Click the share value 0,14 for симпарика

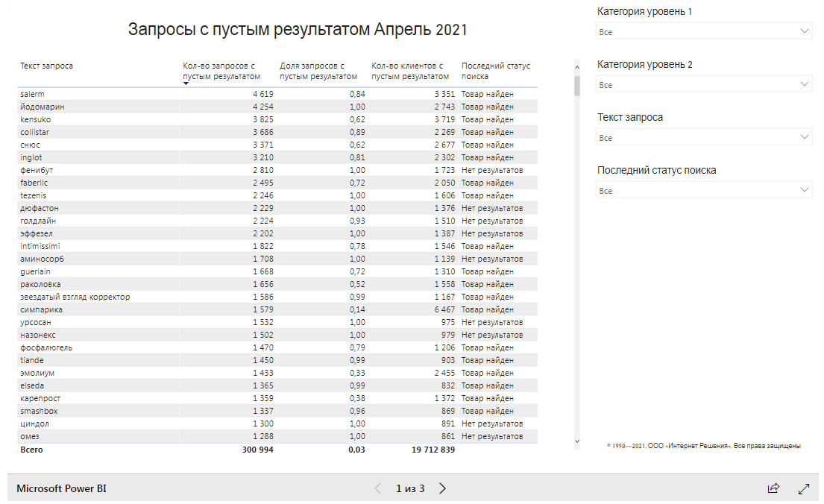(x=357, y=309)
